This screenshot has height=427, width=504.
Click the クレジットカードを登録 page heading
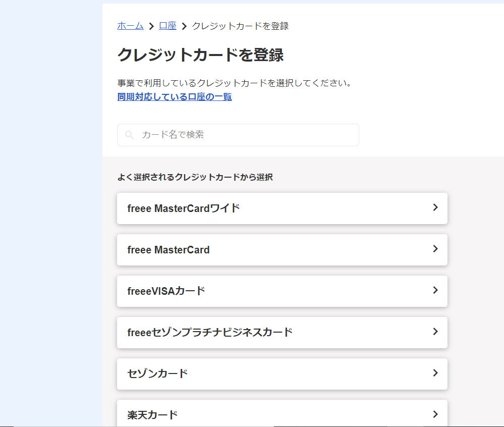pos(201,55)
